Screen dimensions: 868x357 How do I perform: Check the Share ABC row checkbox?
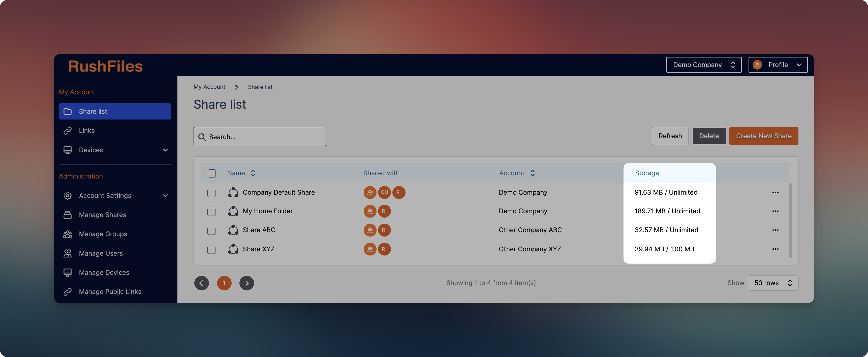tap(211, 230)
